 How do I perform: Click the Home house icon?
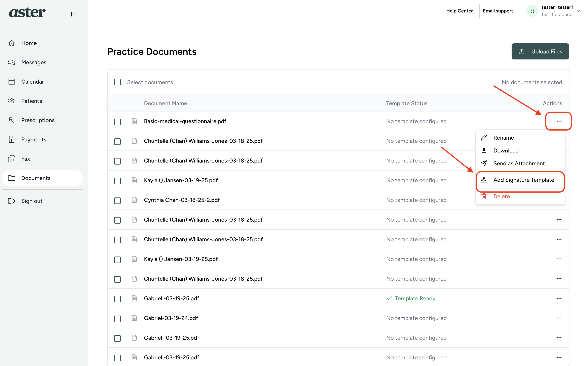[12, 43]
